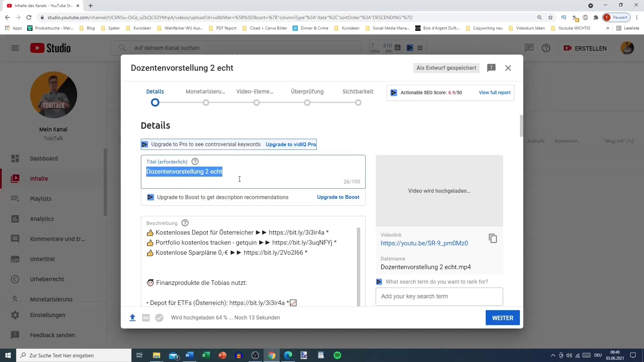The image size is (644, 362).
Task: Click the checks complete checkmark icon
Action: [x=159, y=318]
